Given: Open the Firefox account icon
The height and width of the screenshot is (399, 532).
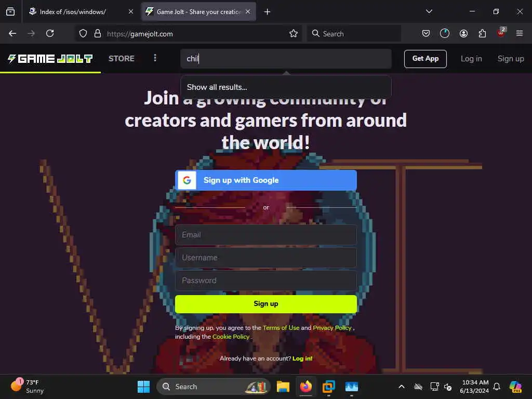Looking at the screenshot, I should click(463, 33).
